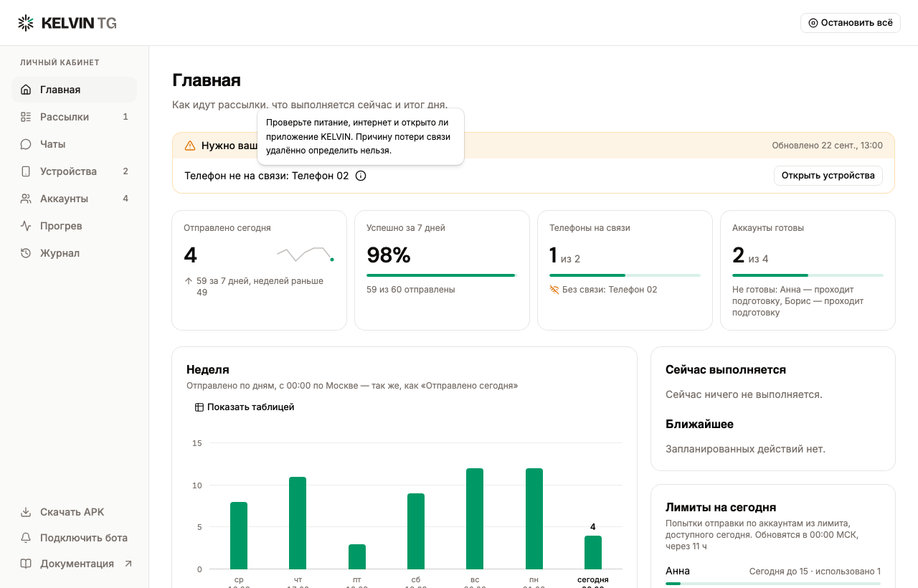
Task: Click the external link arrow next to Документация
Action: [x=128, y=564]
